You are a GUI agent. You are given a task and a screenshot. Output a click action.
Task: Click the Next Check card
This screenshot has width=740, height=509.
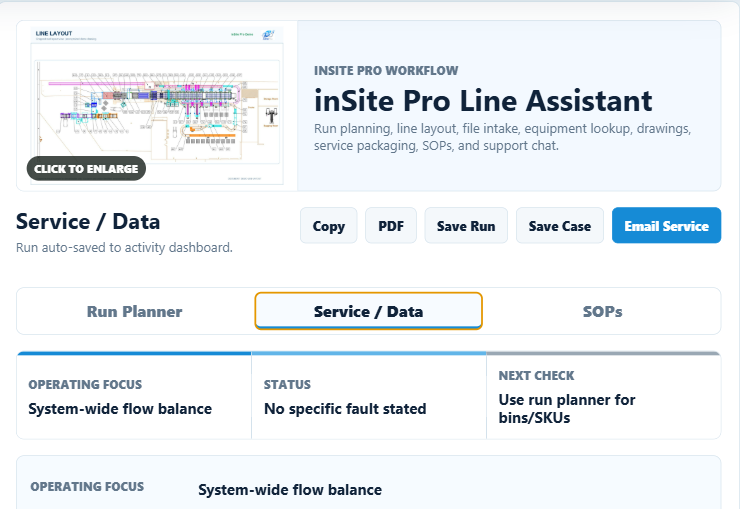[x=604, y=396]
